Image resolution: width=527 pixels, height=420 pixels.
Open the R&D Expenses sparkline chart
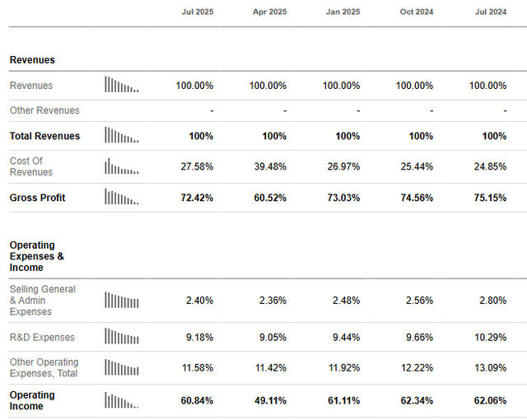tap(122, 337)
